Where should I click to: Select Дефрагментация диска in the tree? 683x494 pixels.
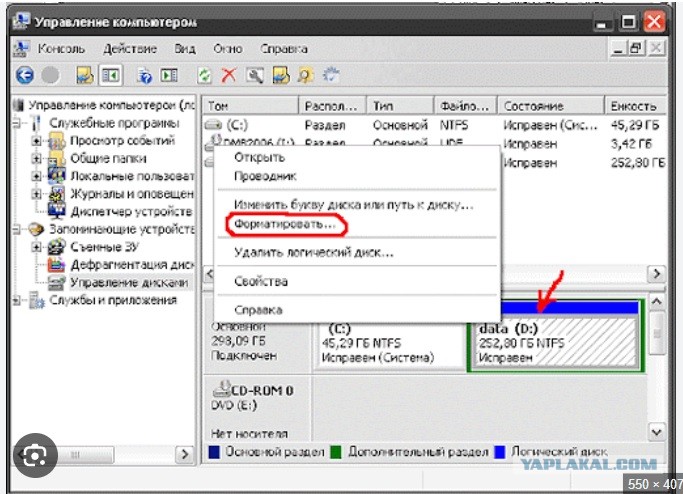pyautogui.click(x=132, y=265)
